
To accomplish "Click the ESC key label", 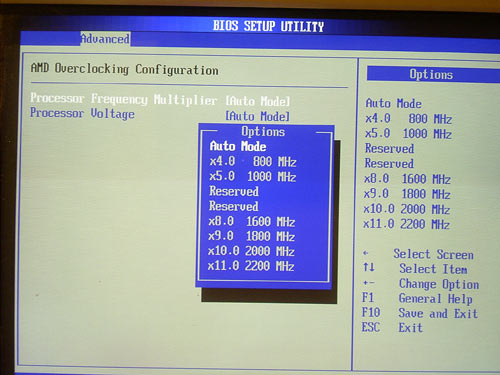I will [x=371, y=327].
